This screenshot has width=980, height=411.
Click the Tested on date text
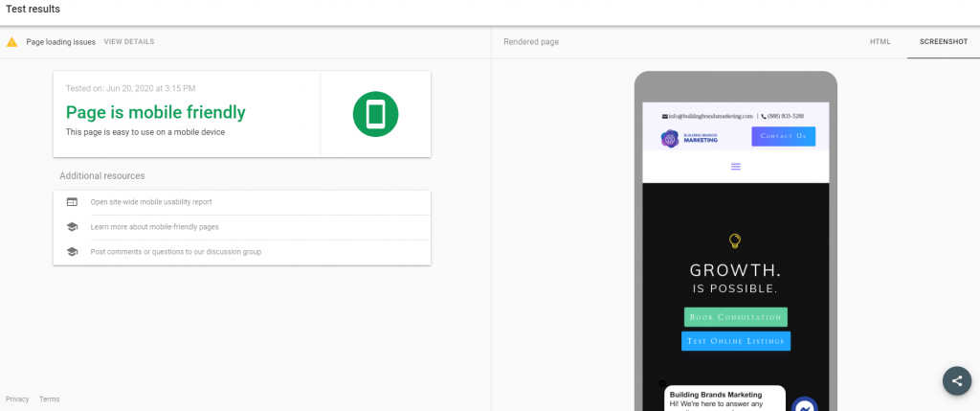130,89
